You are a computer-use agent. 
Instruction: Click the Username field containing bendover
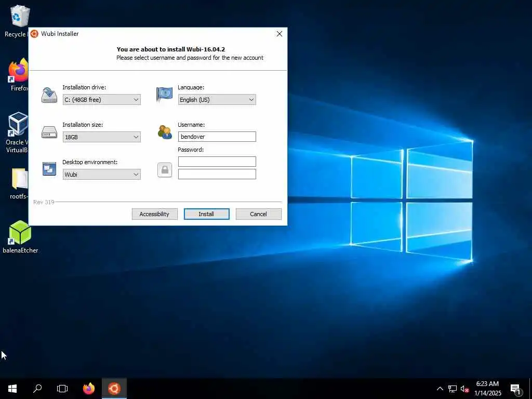(217, 137)
